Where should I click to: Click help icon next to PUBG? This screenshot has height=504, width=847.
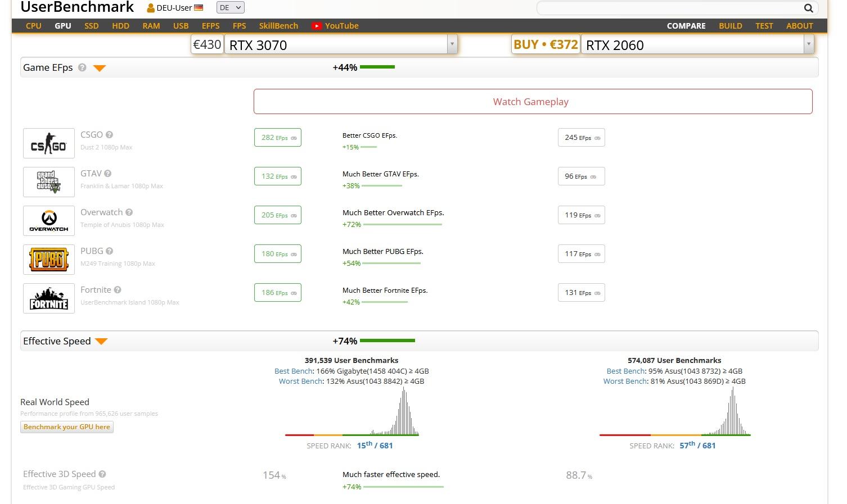109,251
